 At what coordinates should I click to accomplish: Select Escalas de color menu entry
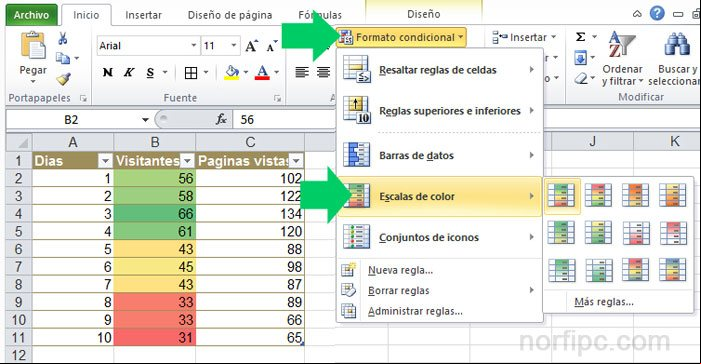439,196
